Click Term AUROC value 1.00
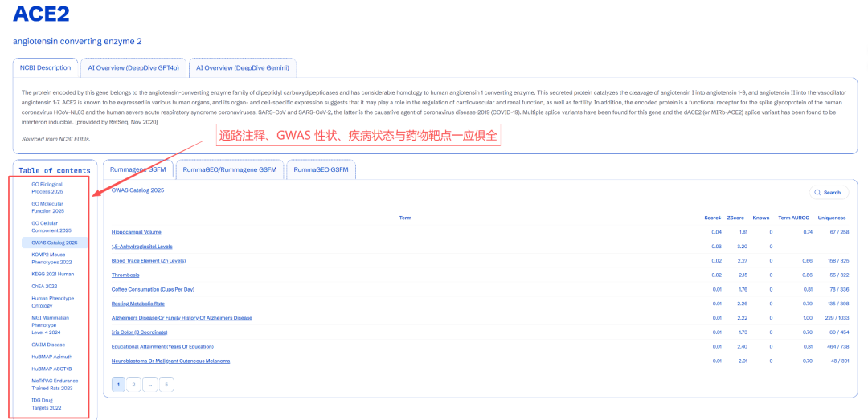 click(x=808, y=318)
